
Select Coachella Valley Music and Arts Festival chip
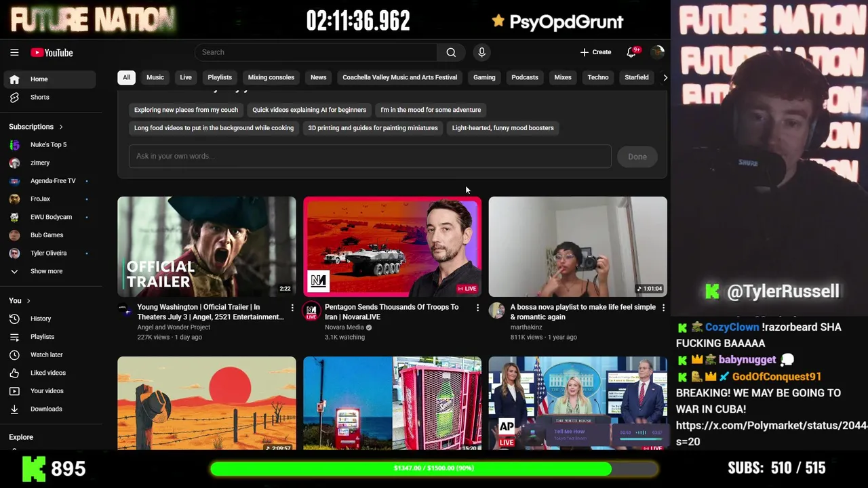point(400,77)
